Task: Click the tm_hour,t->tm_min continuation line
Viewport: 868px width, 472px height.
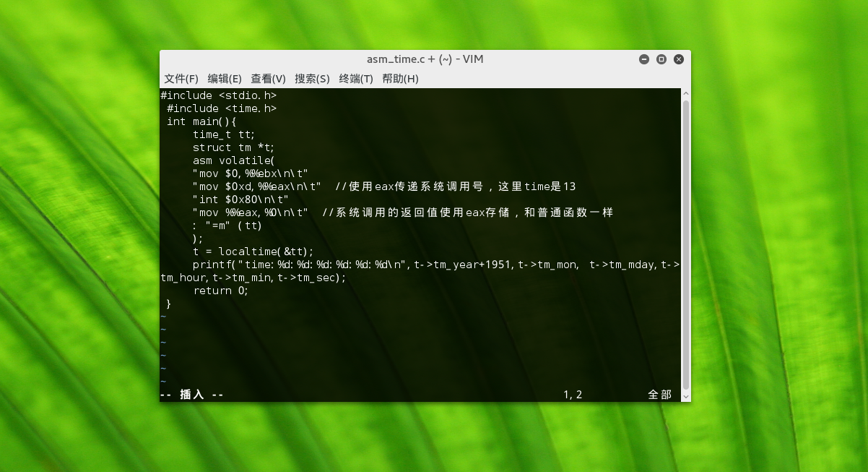Action: (253, 278)
